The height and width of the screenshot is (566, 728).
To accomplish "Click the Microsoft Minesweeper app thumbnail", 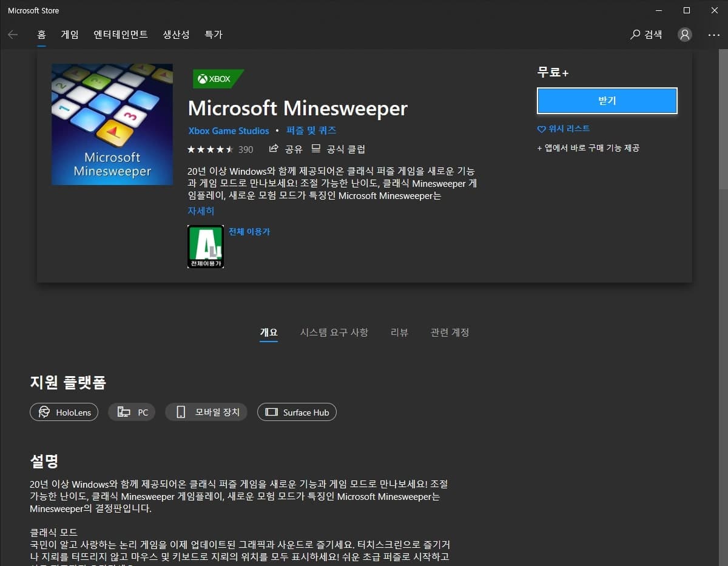I will (112, 124).
